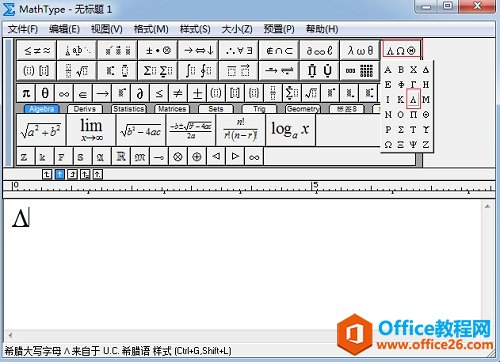Insert the circled times symbol ⊗
Viewport: 500px width, 362px height.
178,156
